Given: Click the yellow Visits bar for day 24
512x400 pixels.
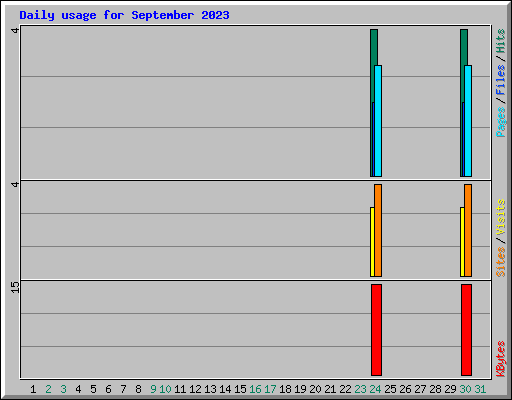Looking at the screenshot, I should coord(372,242).
